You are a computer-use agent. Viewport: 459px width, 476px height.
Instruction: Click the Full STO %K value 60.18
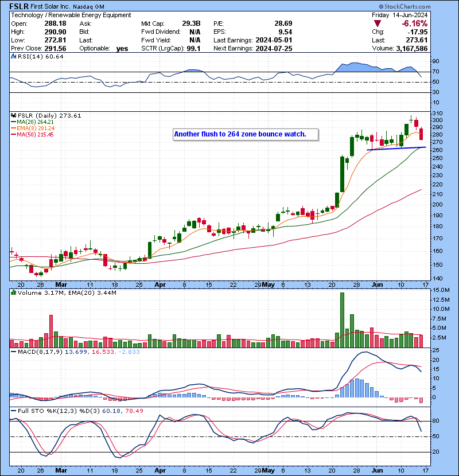point(111,411)
